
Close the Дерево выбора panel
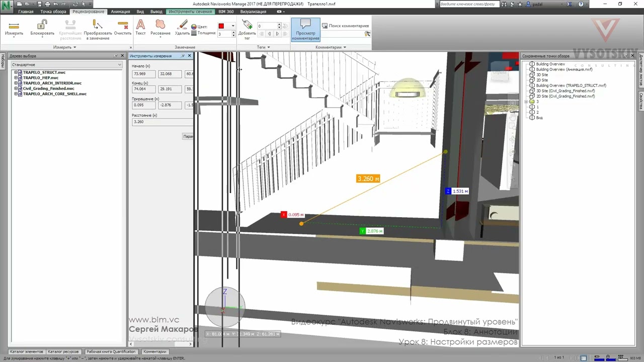pos(122,56)
